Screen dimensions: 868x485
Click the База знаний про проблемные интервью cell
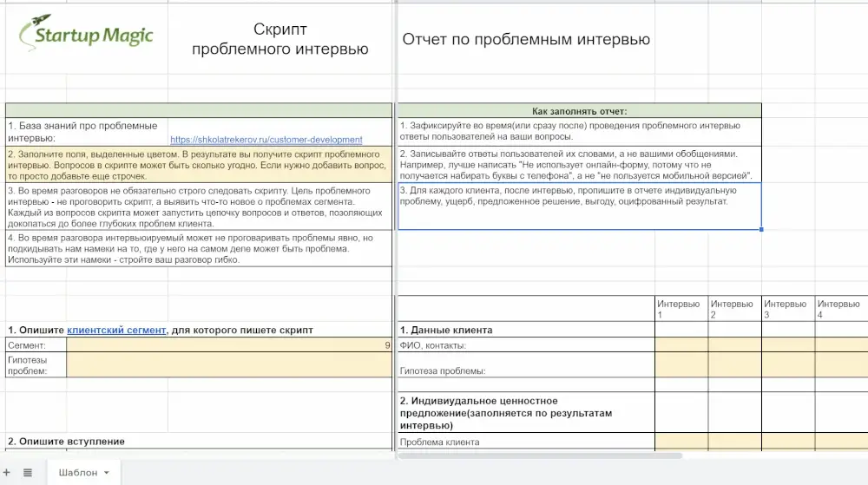[x=86, y=132]
